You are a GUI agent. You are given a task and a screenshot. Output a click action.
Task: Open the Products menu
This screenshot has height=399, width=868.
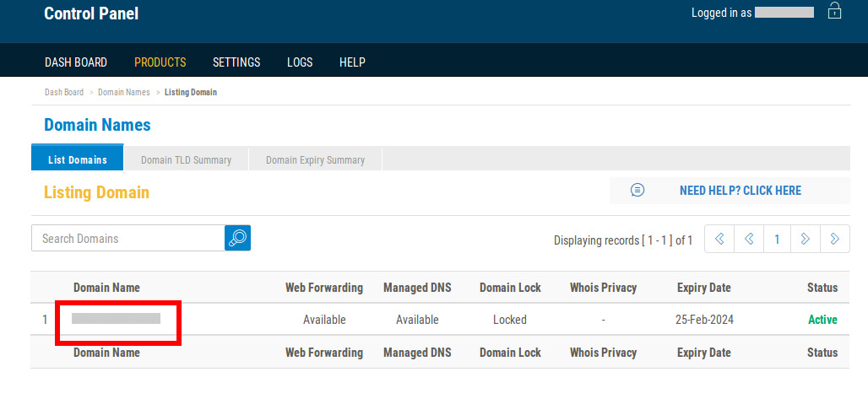160,62
